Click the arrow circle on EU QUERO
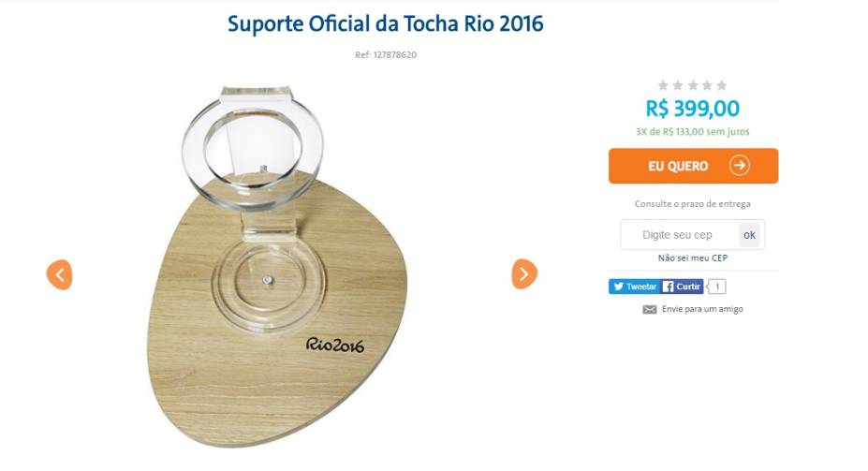The image size is (868, 471). click(x=739, y=166)
